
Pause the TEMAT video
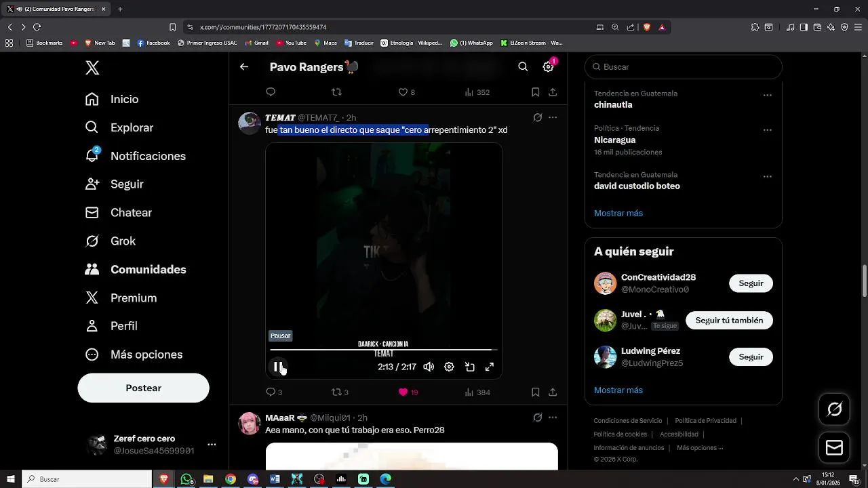[278, 367]
